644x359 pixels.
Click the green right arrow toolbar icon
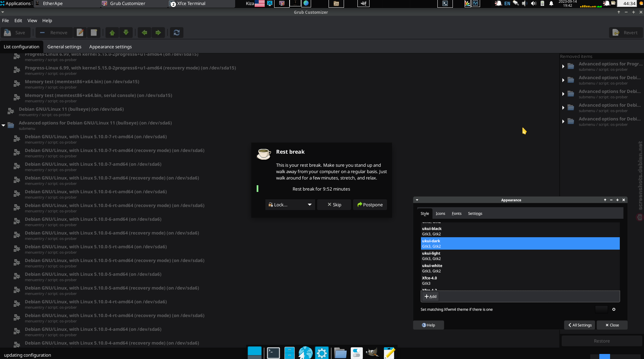[158, 33]
